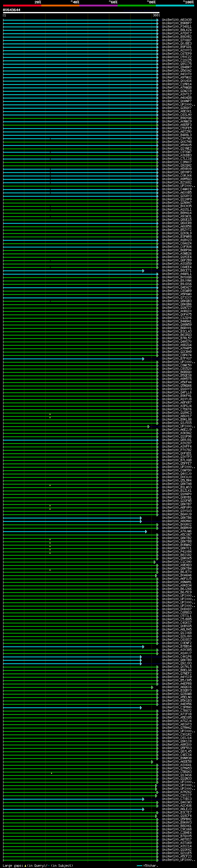Screen dimensions: 197x868
Task: Select hit label UniRef100_P70782
Action: pyautogui.click(x=177, y=450)
